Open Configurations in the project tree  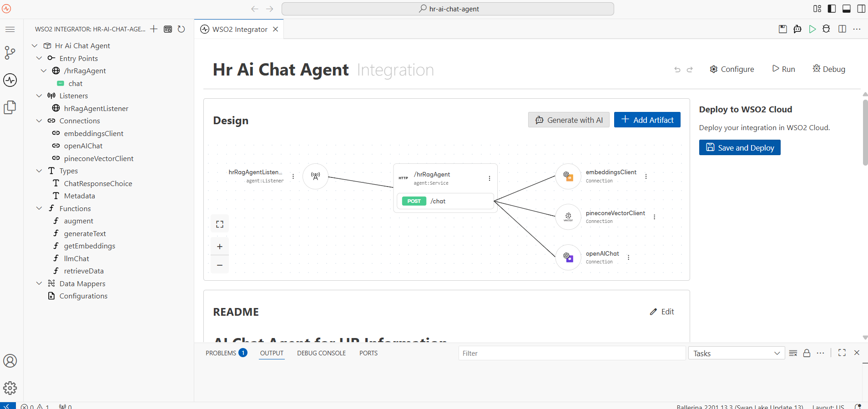tap(83, 296)
